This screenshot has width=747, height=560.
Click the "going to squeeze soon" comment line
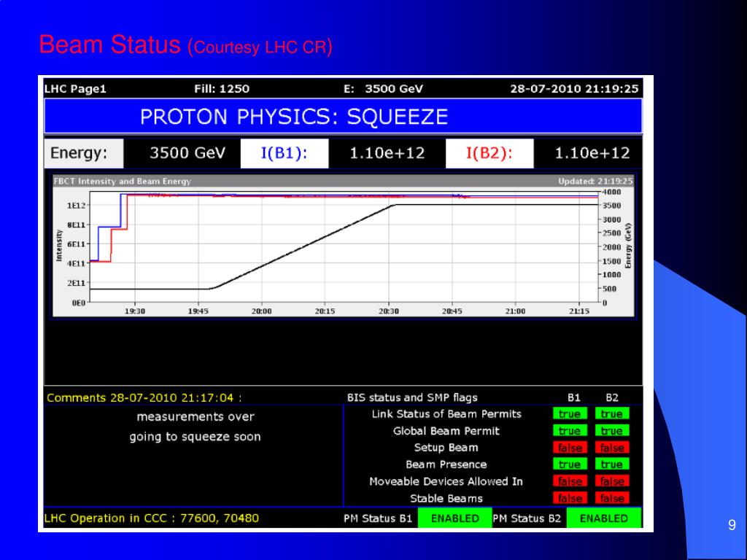click(196, 437)
